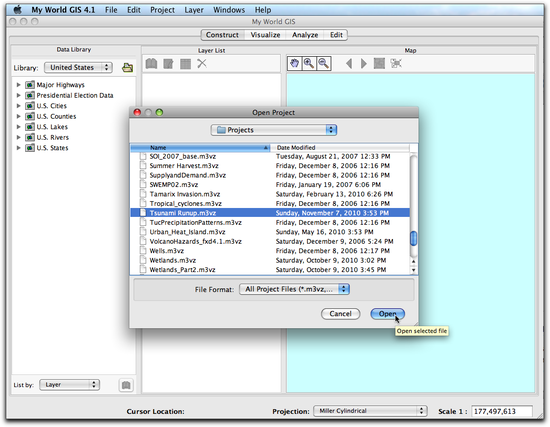Click the U.S. Lakes layer icon
This screenshot has width=550, height=427.
pos(30,127)
